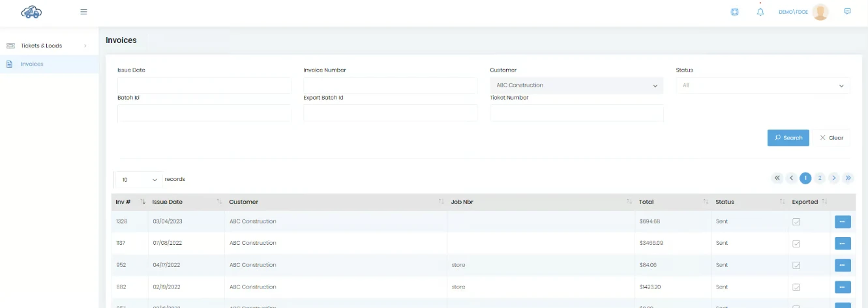This screenshot has height=308, width=868.
Task: Click invoice number 1328 cell
Action: tap(130, 221)
